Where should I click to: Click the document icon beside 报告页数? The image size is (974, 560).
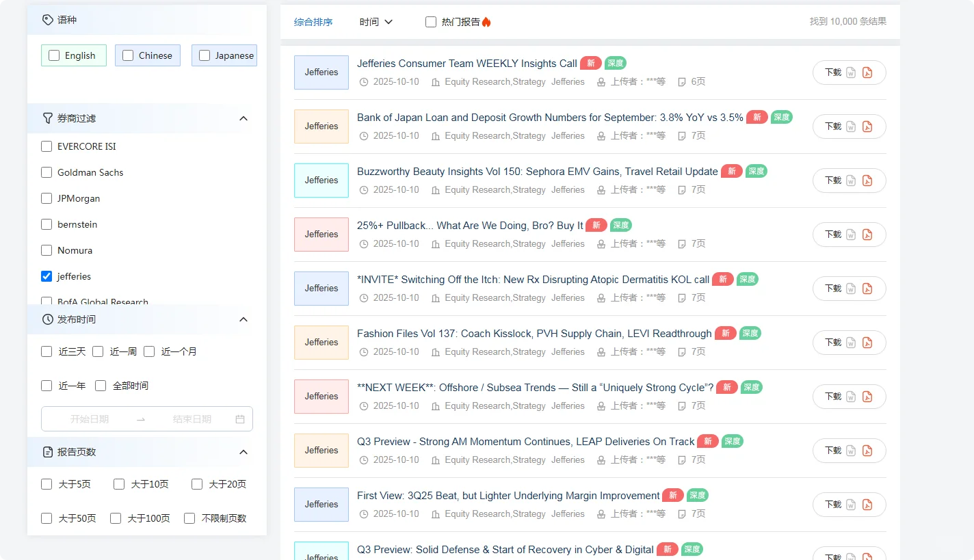click(x=47, y=452)
